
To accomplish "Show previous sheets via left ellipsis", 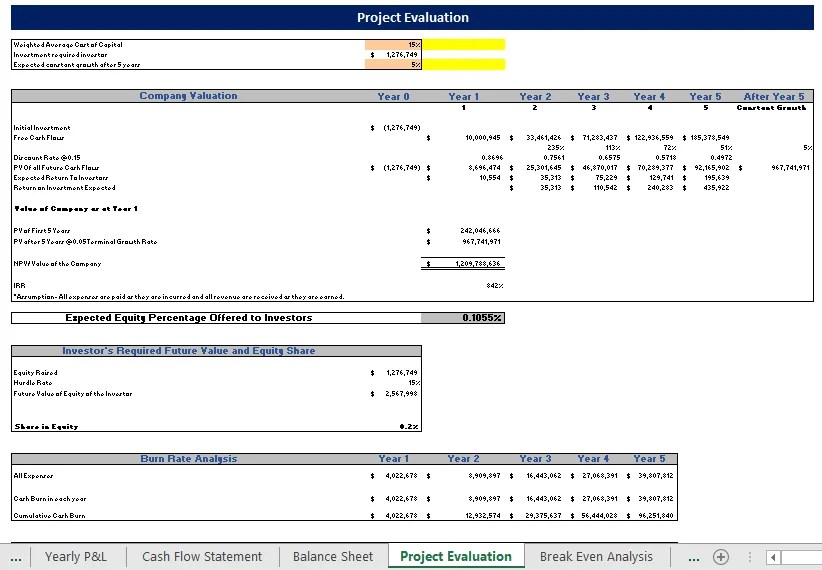I will pyautogui.click(x=16, y=558).
